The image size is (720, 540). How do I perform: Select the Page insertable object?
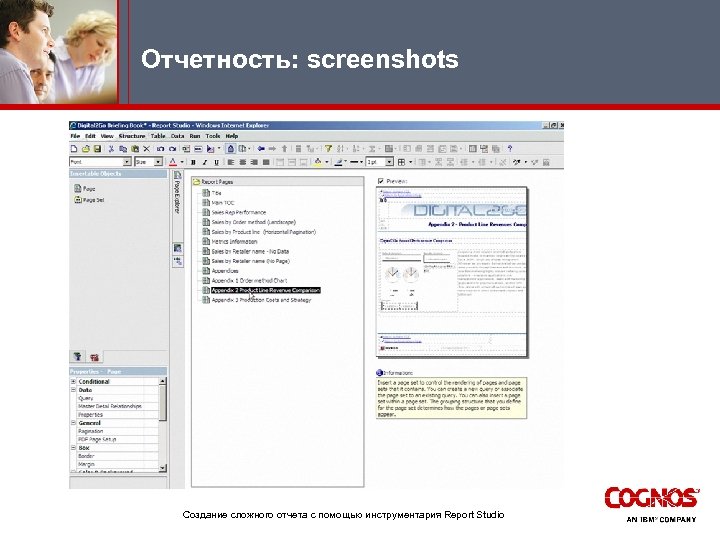pyautogui.click(x=84, y=189)
